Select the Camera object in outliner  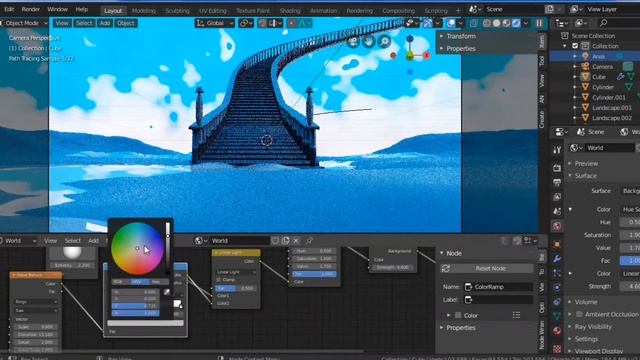click(602, 67)
